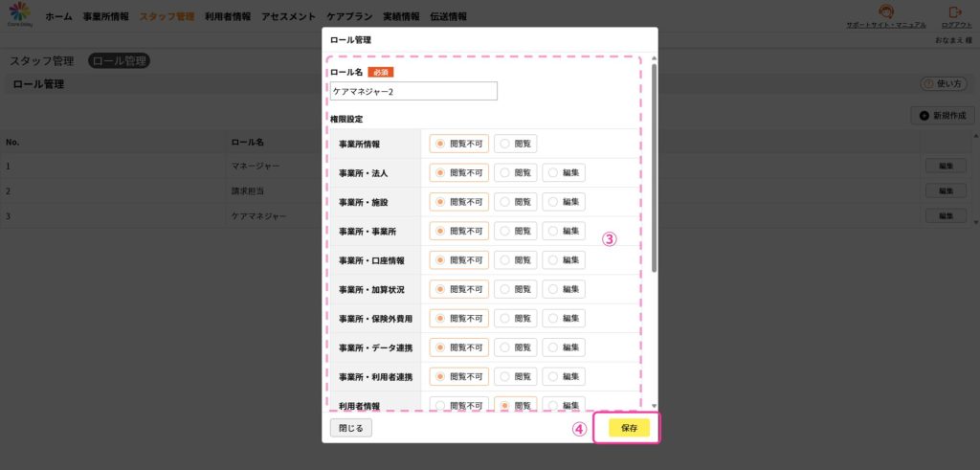Set 事業所・口座情報 to 閲覧
Screen dimensions: 980x470
[x=516, y=260]
